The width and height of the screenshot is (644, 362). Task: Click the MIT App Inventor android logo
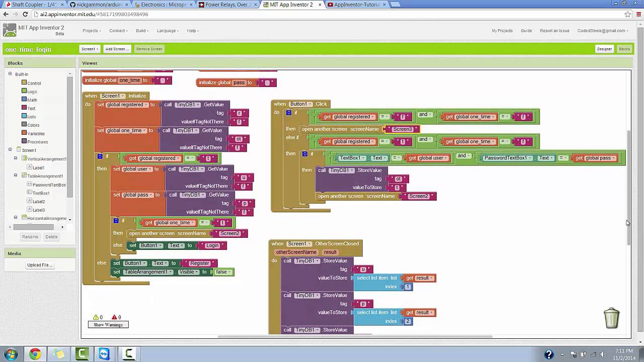click(10, 30)
